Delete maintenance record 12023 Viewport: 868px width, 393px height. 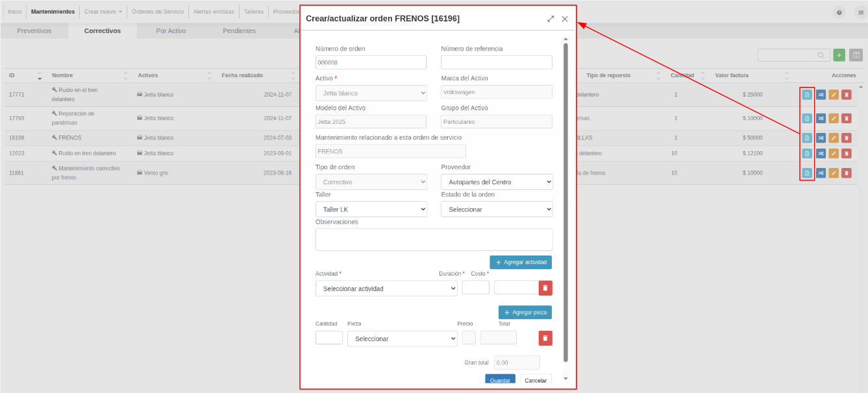pyautogui.click(x=847, y=153)
